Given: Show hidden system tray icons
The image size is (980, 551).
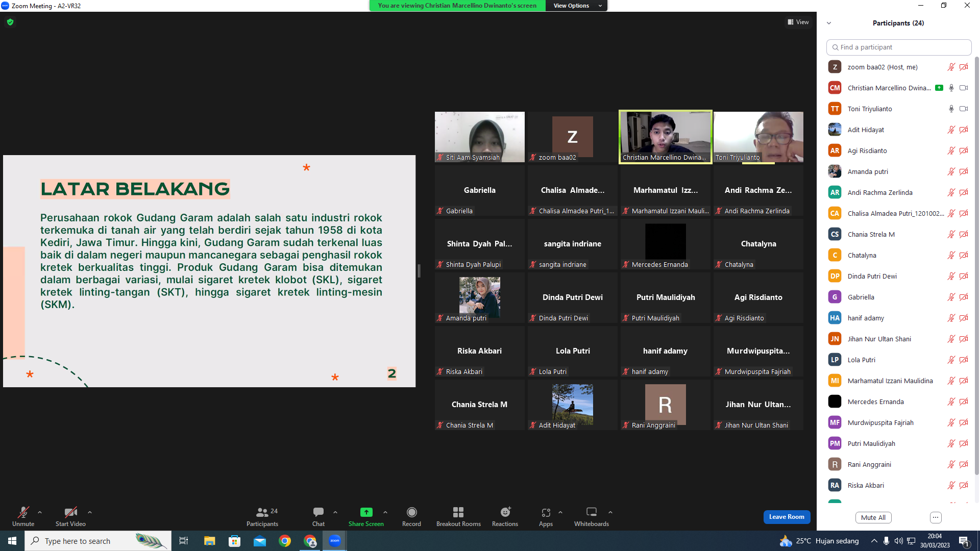Looking at the screenshot, I should (874, 541).
